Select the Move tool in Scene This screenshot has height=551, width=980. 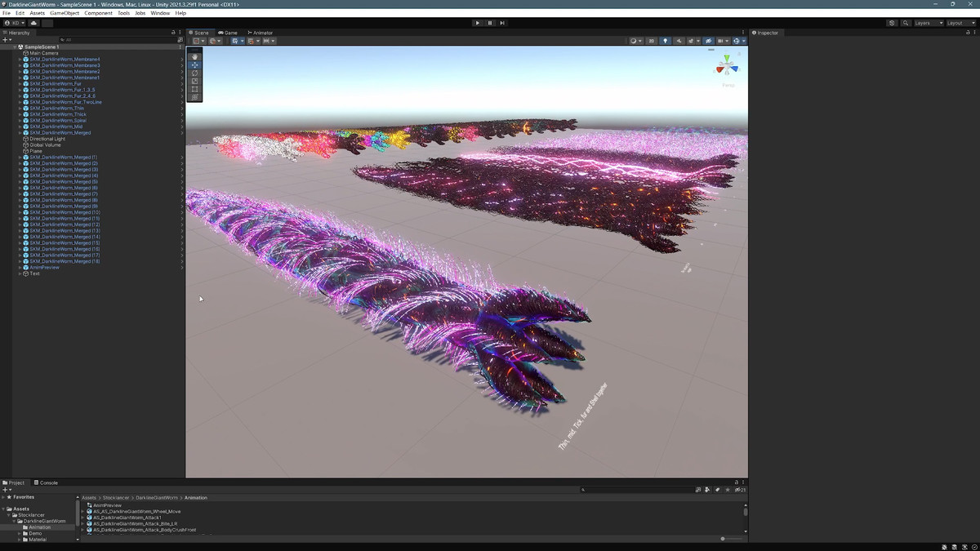coord(194,64)
